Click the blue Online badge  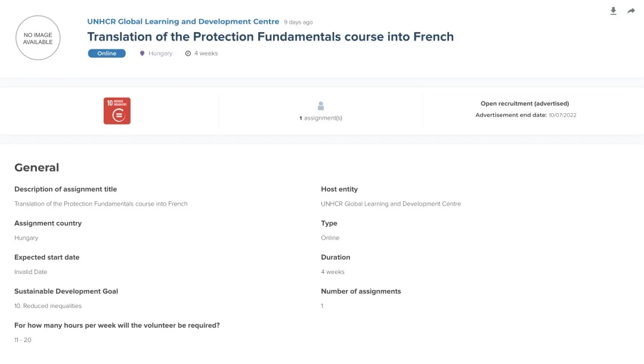tap(107, 54)
